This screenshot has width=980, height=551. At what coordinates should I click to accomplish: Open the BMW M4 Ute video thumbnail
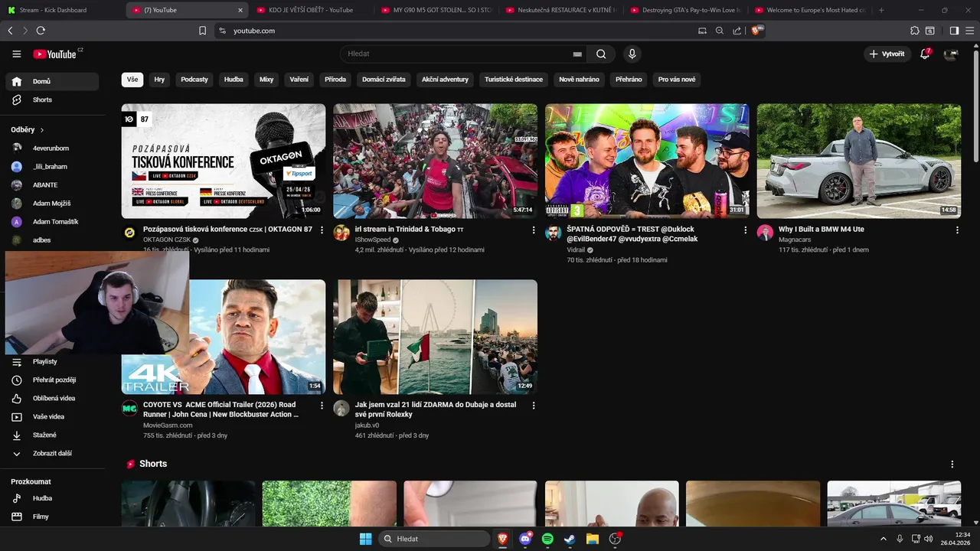point(859,161)
